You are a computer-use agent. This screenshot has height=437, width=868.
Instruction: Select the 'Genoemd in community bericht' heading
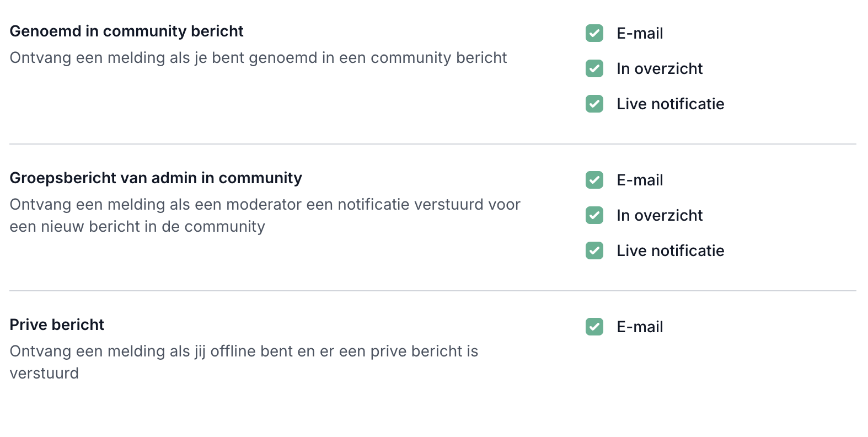coord(126,31)
